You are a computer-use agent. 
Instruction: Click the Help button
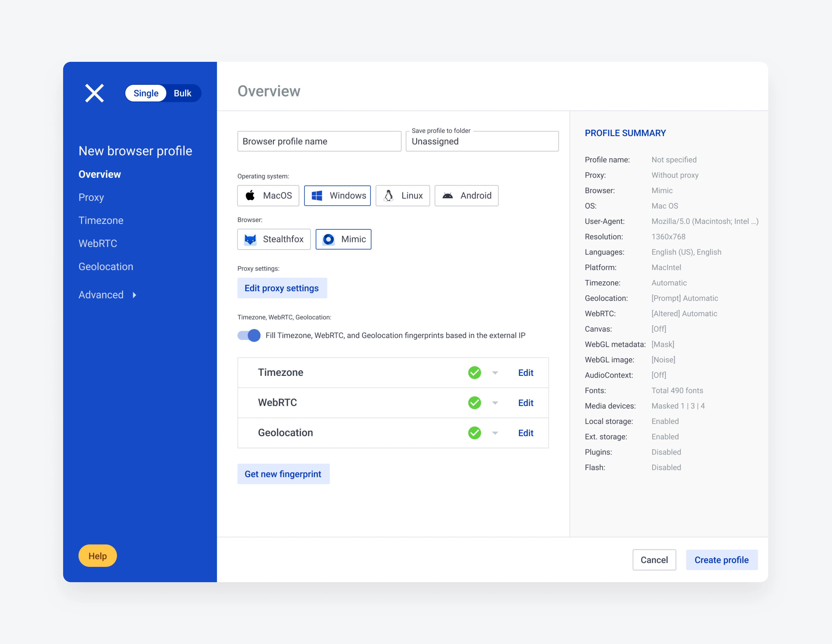point(97,556)
